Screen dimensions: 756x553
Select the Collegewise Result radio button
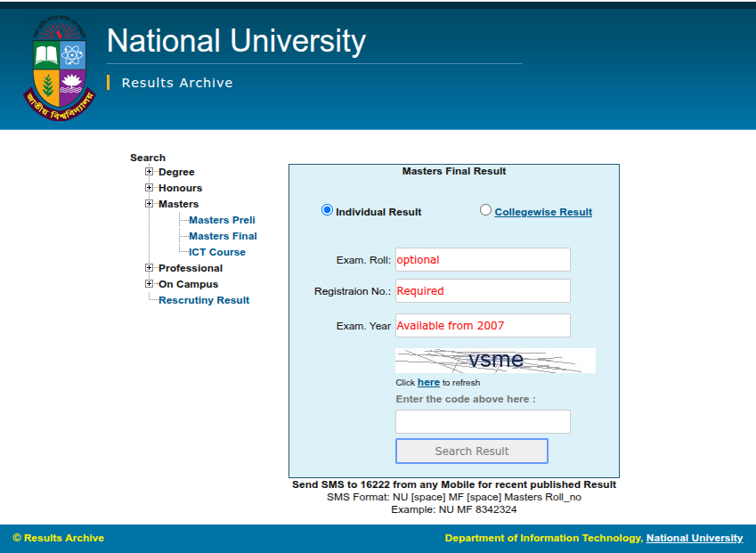pos(485,210)
